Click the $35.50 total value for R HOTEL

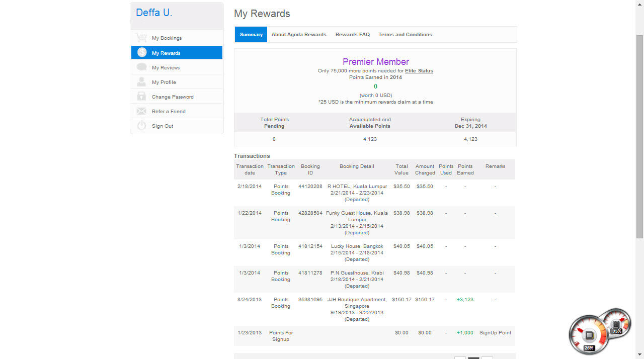401,186
